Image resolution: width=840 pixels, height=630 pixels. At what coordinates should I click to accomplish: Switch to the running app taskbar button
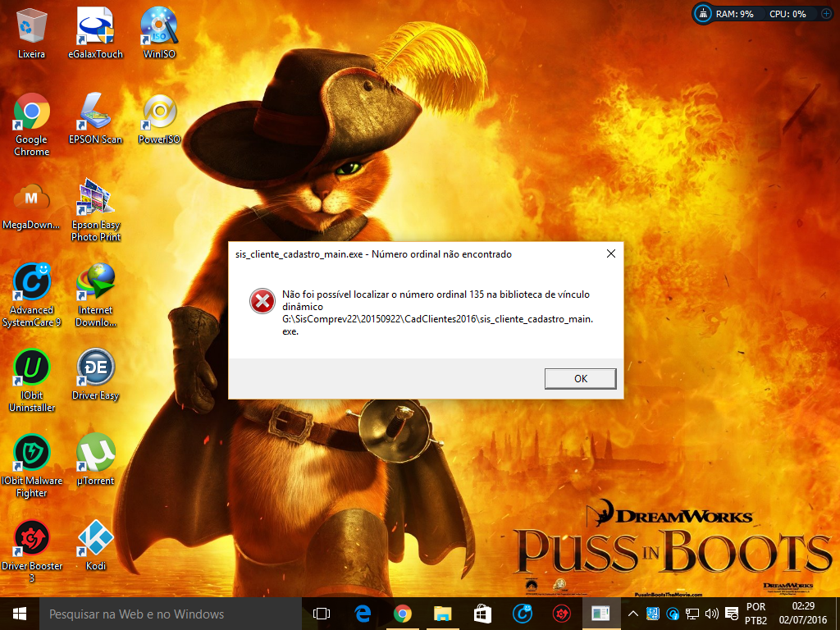[601, 614]
